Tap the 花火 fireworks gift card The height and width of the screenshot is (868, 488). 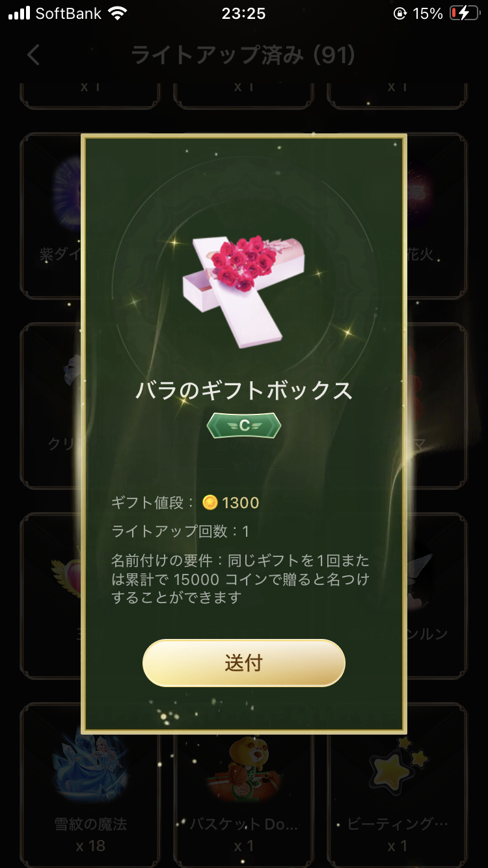[436, 216]
